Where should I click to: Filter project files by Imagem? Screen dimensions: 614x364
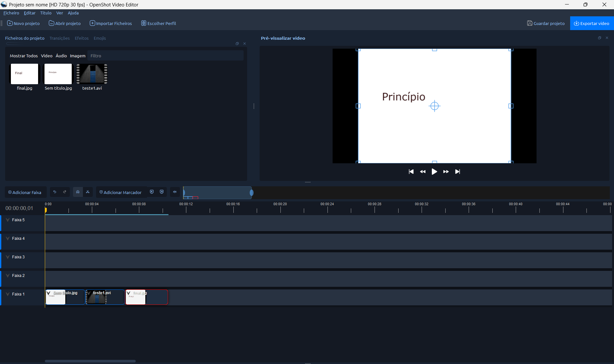click(78, 56)
